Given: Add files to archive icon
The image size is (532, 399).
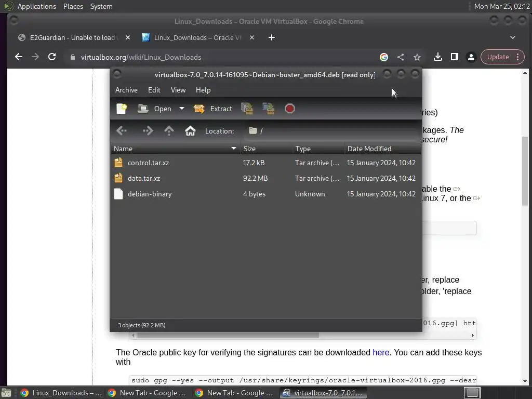Looking at the screenshot, I should click(x=247, y=109).
